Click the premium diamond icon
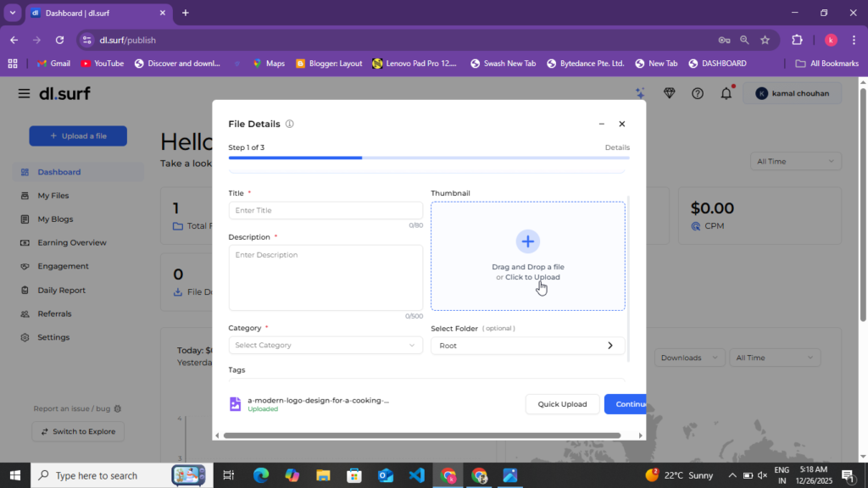The image size is (868, 488). (x=669, y=93)
